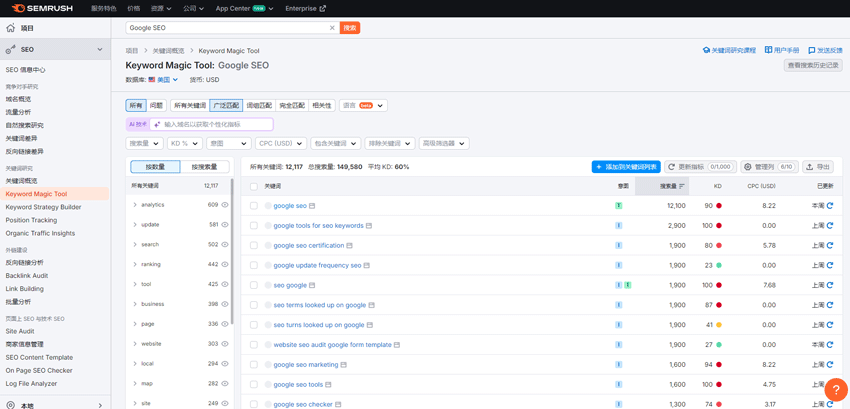Open Site Audit in sidebar
The height and width of the screenshot is (409, 850).
(20, 331)
